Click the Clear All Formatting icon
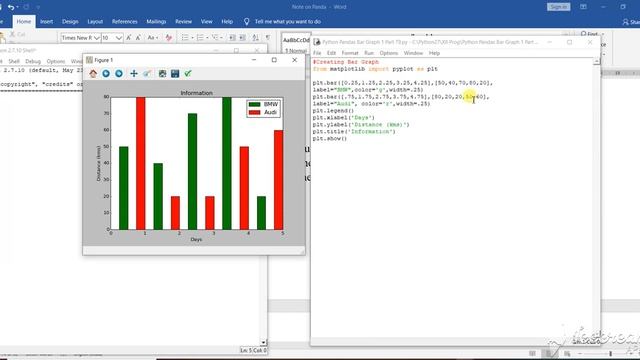Screen dimensions: 640x360 [169, 38]
